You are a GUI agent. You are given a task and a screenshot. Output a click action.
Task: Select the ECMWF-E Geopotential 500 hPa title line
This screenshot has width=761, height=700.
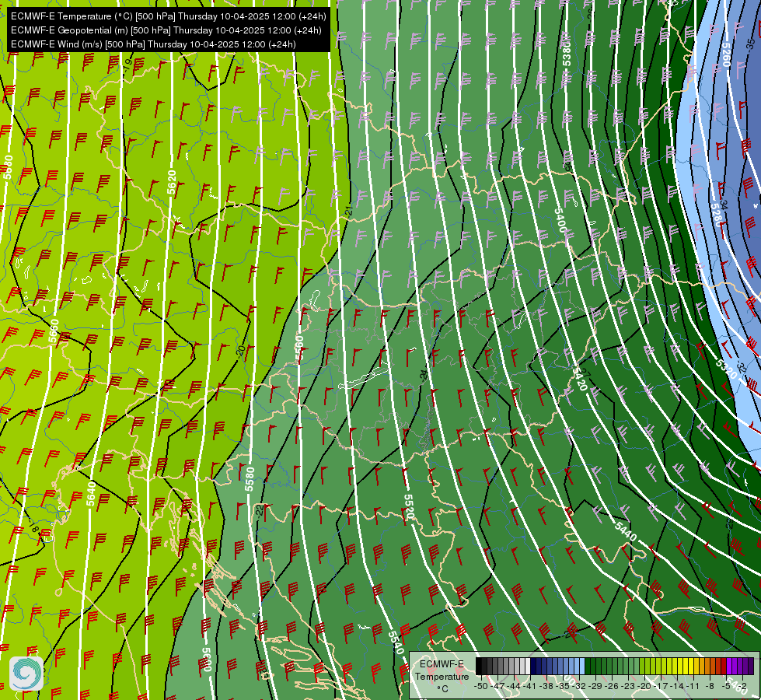coord(166,30)
